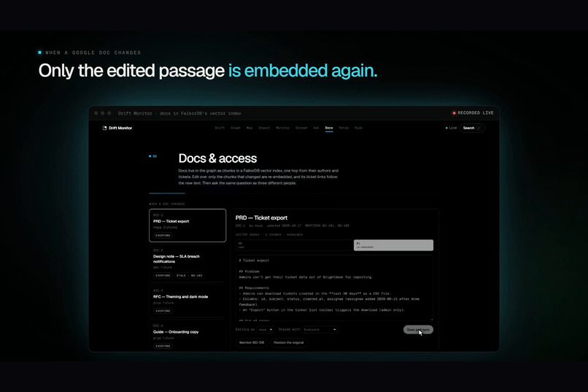Go to the Risk tab
This screenshot has width=588, height=392.
[358, 128]
